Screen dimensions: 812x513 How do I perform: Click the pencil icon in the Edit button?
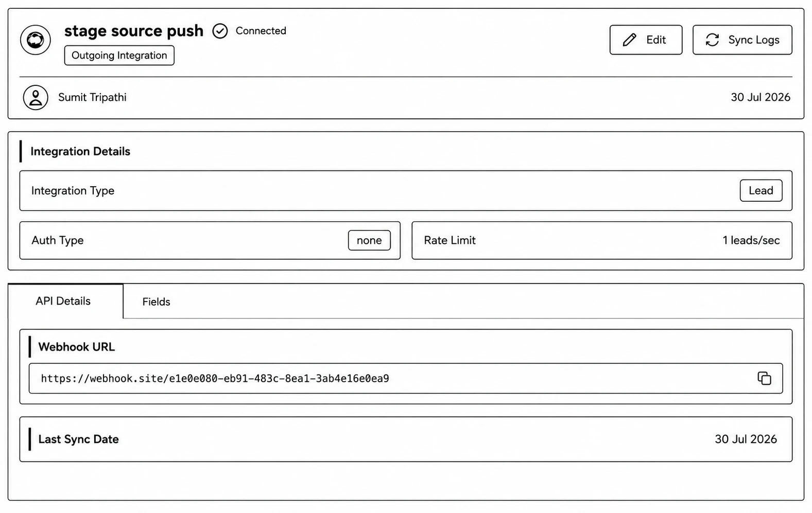click(629, 40)
